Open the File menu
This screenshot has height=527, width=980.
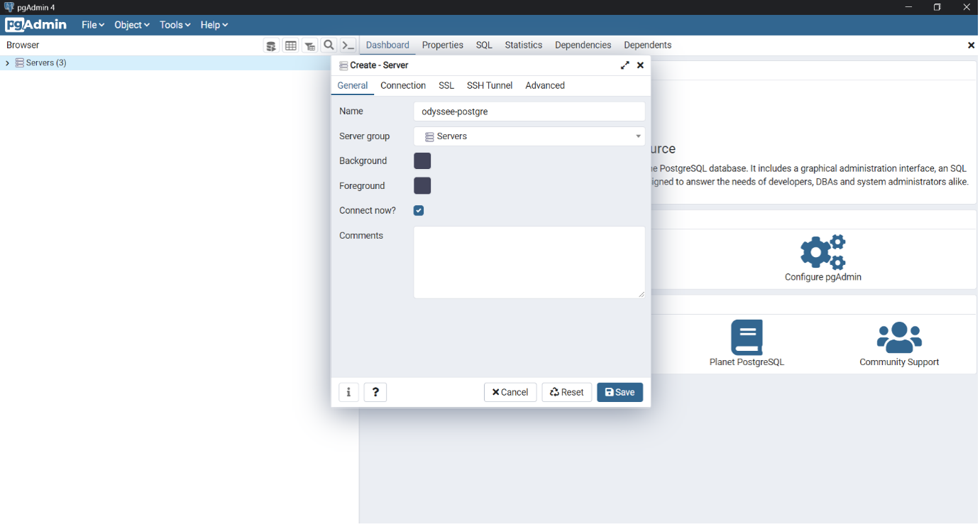pos(93,25)
